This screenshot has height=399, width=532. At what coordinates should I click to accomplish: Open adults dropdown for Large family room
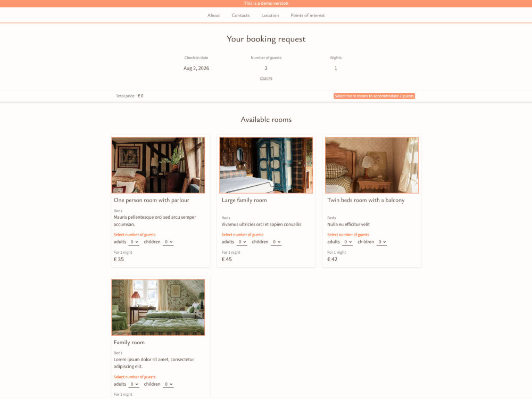(242, 242)
